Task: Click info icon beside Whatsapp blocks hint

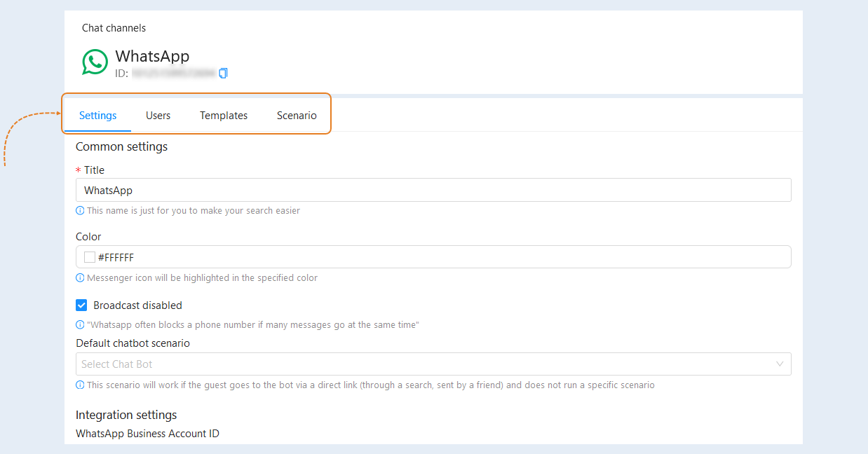Action: 80,325
